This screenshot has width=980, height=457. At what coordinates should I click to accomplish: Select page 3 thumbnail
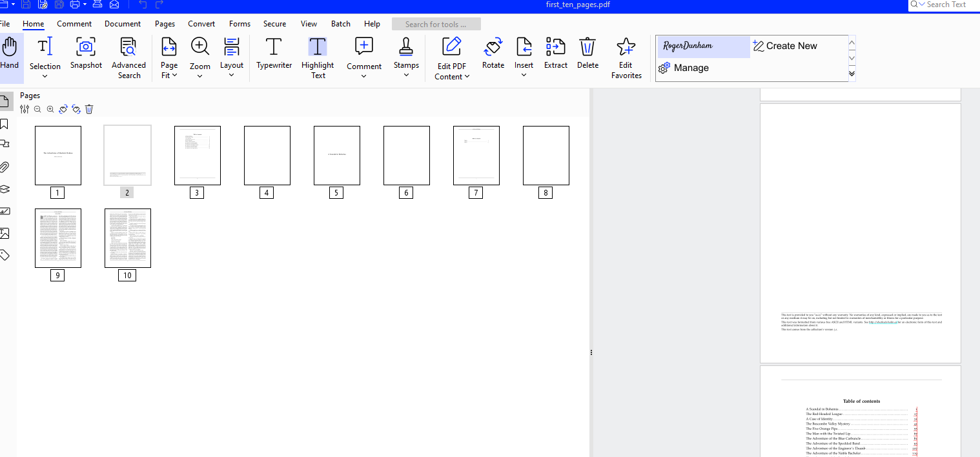click(x=198, y=156)
